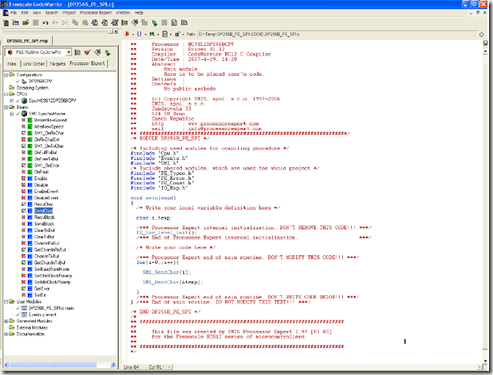This screenshot has width=493, height=375.
Task: Click the Cut scissors toolbar icon
Action: coord(65,23)
